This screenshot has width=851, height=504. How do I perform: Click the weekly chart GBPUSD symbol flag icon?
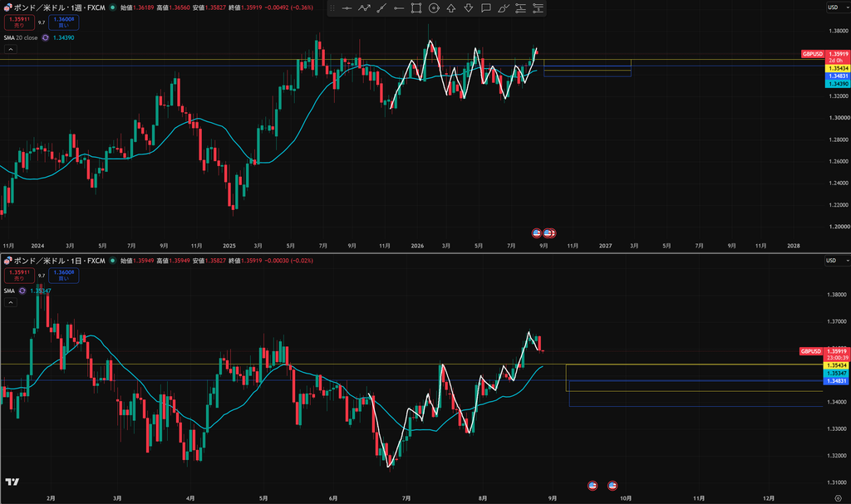[x=7, y=7]
